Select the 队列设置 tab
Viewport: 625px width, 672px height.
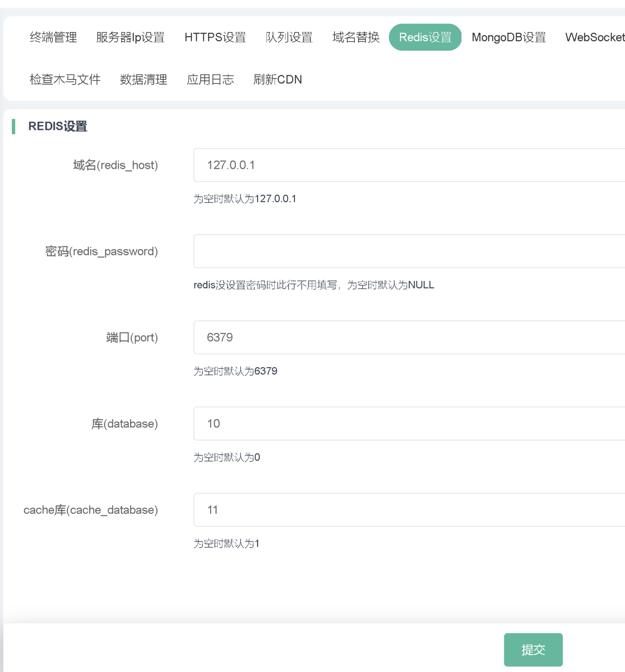(289, 37)
